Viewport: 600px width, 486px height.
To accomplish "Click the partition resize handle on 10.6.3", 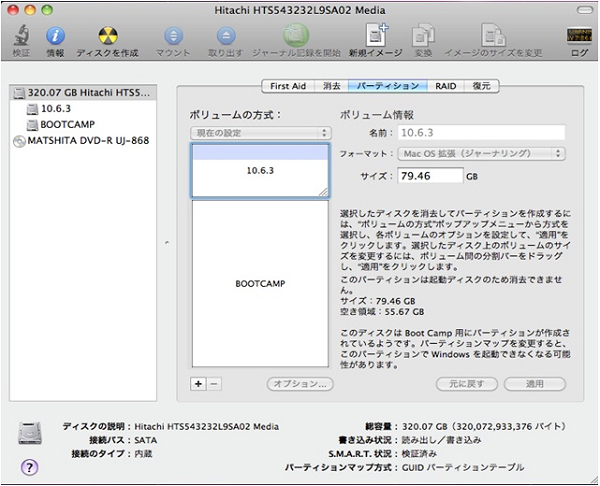I will pyautogui.click(x=323, y=192).
